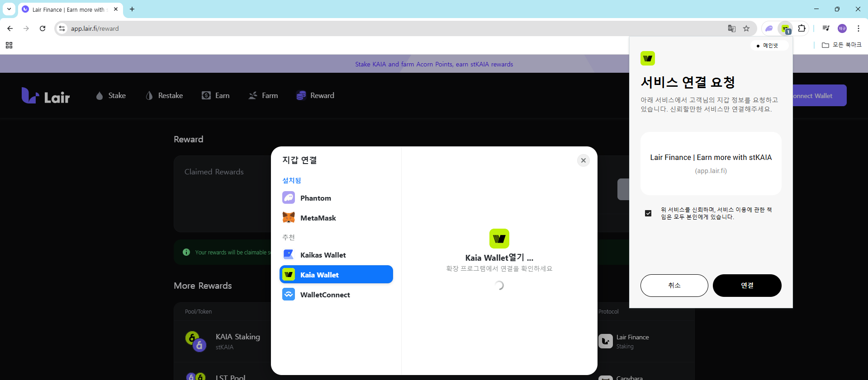This screenshot has height=380, width=868.
Task: Click the Kaia Wallet logo in popup
Action: [648, 58]
